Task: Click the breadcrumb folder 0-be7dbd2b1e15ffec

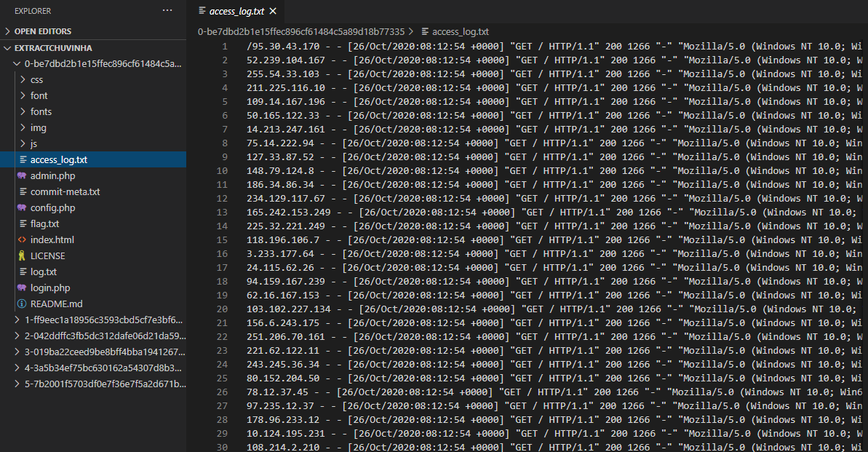Action: coord(300,31)
